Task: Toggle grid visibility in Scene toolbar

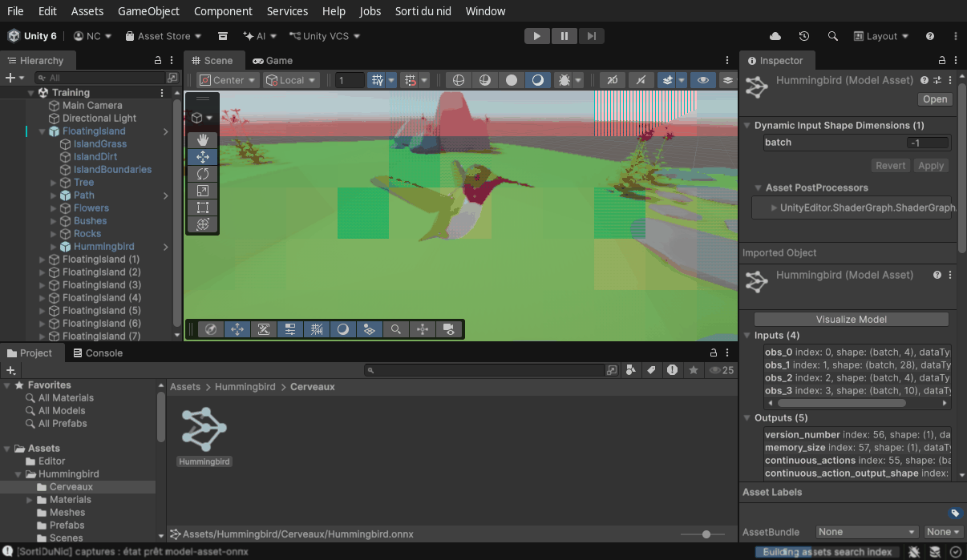Action: [376, 80]
